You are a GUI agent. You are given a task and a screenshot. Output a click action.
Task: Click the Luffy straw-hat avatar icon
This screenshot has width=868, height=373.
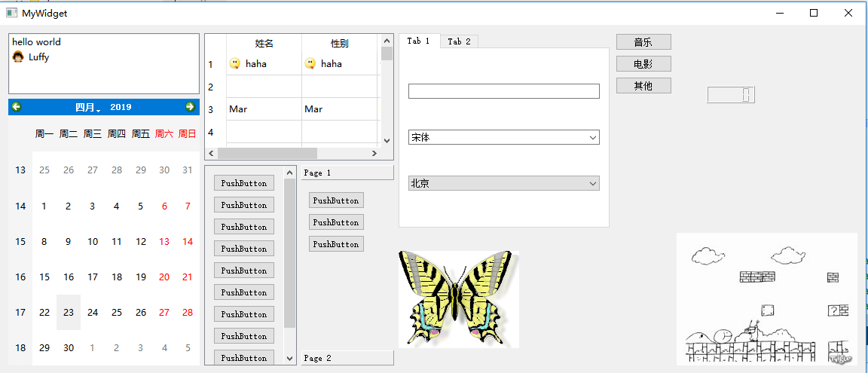pyautogui.click(x=18, y=57)
